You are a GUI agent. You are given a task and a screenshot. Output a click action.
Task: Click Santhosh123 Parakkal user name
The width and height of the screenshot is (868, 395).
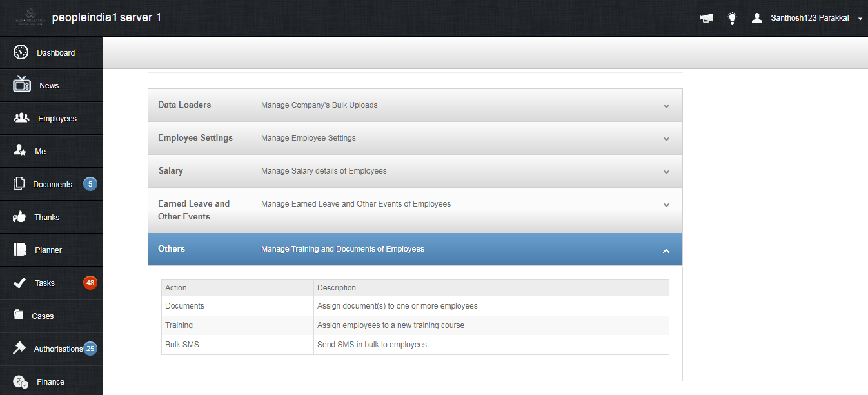[x=809, y=18]
